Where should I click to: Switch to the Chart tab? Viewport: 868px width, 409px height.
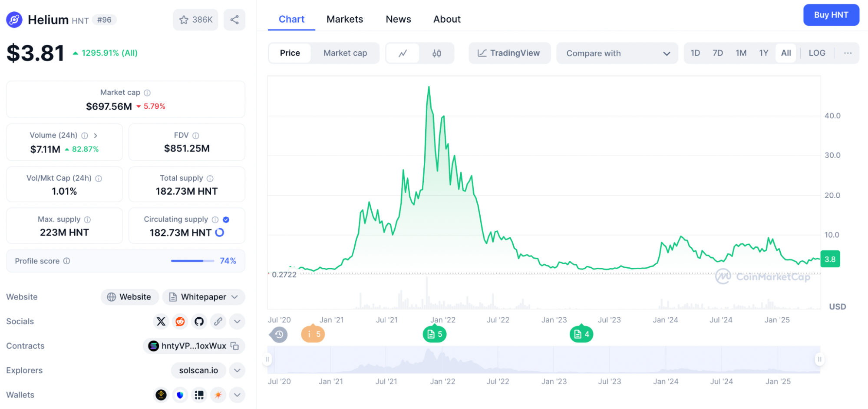[x=291, y=19]
